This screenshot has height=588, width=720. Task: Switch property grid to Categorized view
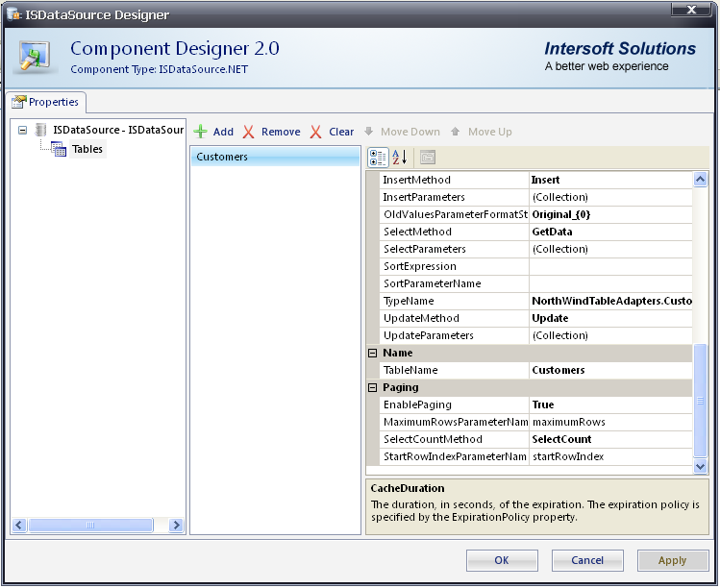[x=378, y=158]
